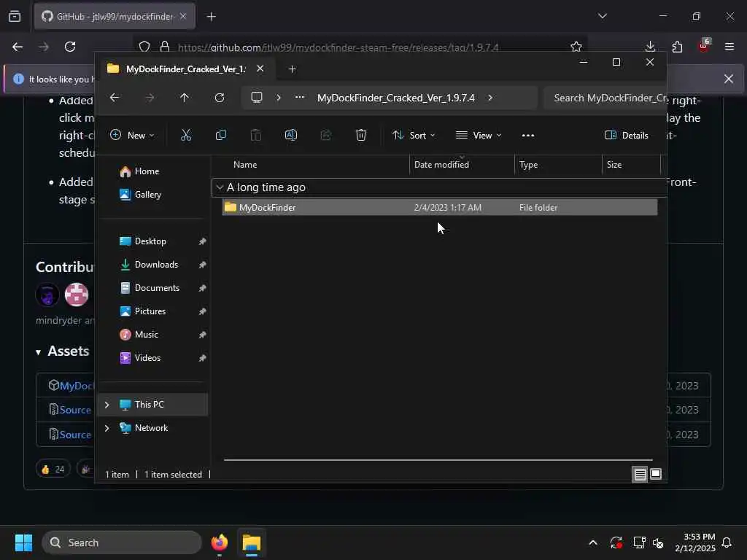Viewport: 747px width, 560px height.
Task: Collapse the Assets section on GitHub page
Action: 38,352
